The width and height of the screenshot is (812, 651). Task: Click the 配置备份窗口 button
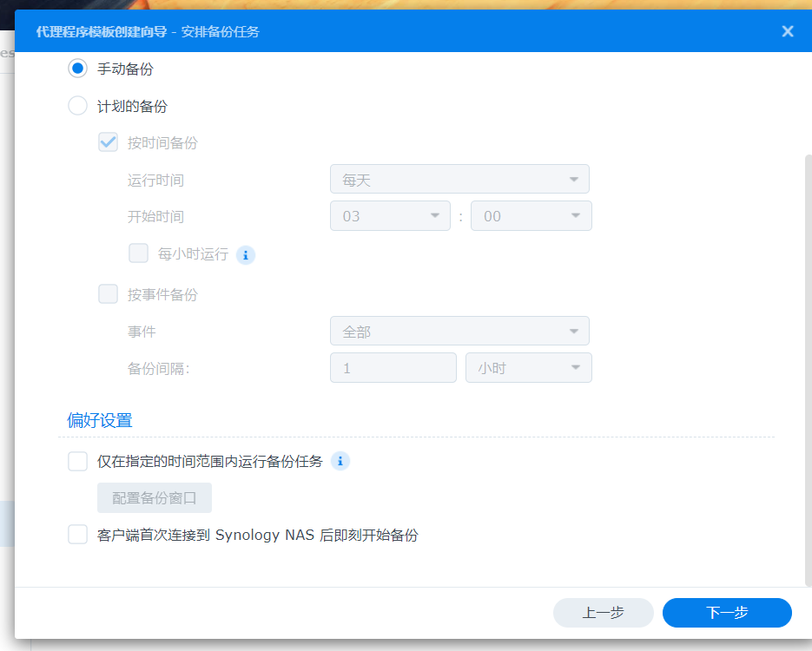pos(155,498)
